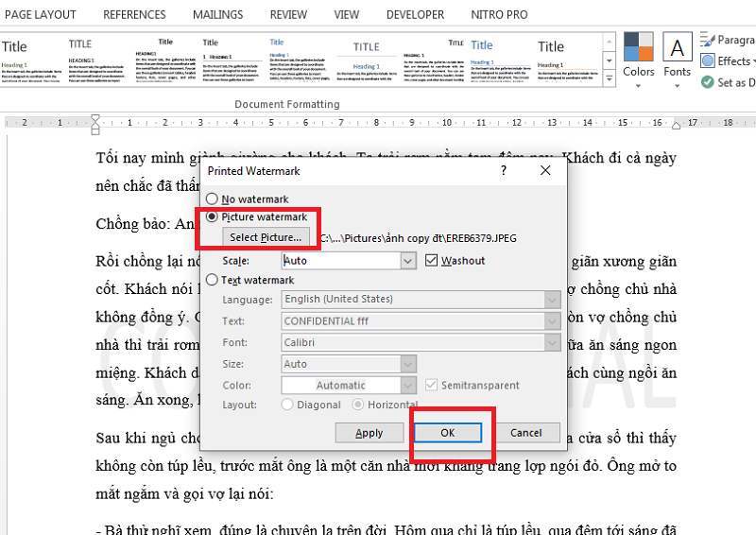Open the VIEW tab
Viewport: 756px width, 535px height.
[x=347, y=15]
